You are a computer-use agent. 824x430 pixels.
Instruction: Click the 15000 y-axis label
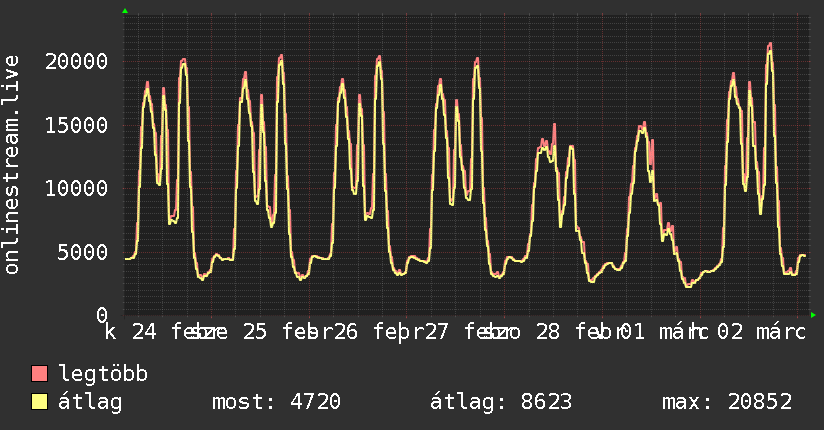pyautogui.click(x=77, y=125)
